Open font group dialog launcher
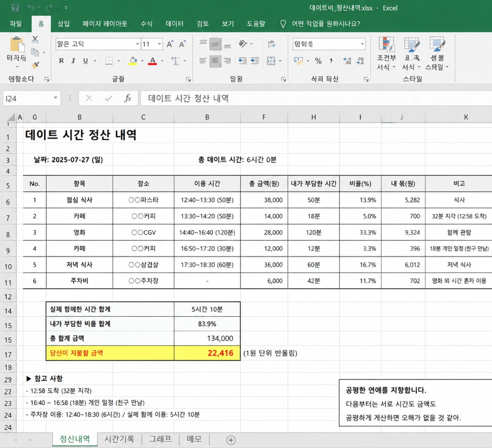This screenshot has width=492, height=448. tap(188, 79)
